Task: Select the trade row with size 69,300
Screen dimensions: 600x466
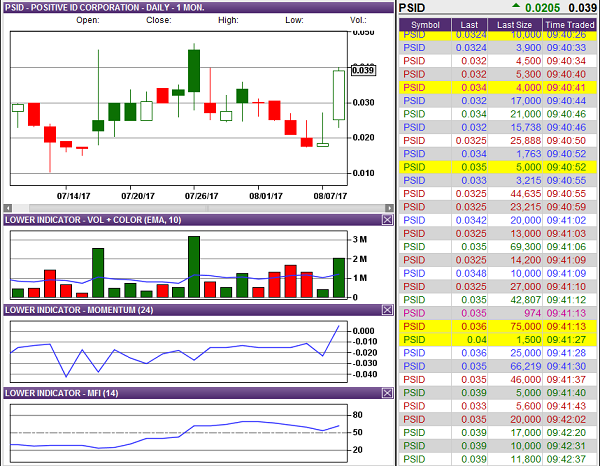Action: (497, 247)
